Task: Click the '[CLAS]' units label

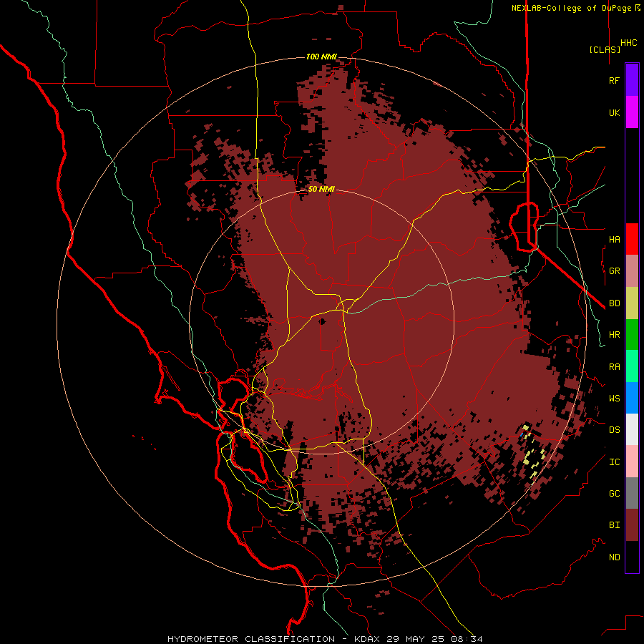Action: pos(605,50)
